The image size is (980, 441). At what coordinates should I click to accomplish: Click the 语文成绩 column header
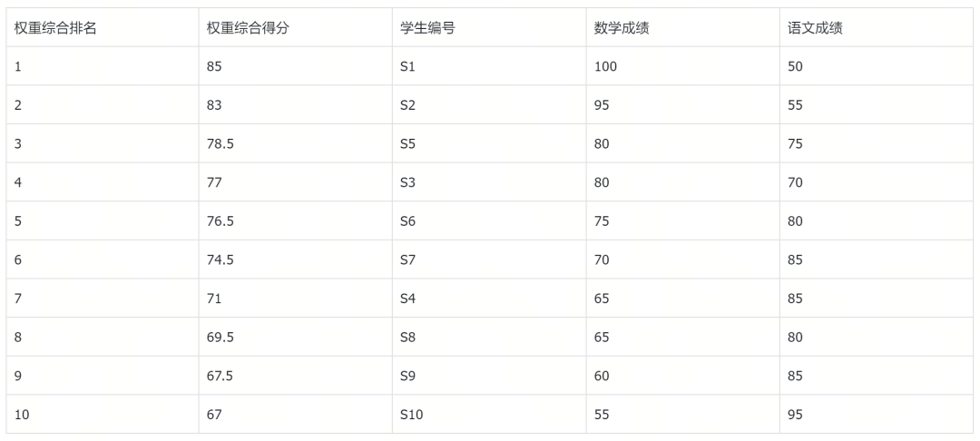tap(815, 28)
